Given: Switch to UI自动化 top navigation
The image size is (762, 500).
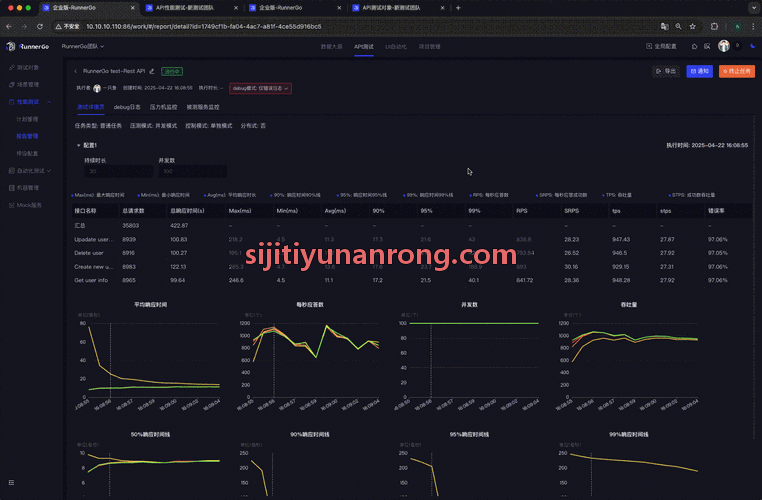Looking at the screenshot, I should click(396, 47).
